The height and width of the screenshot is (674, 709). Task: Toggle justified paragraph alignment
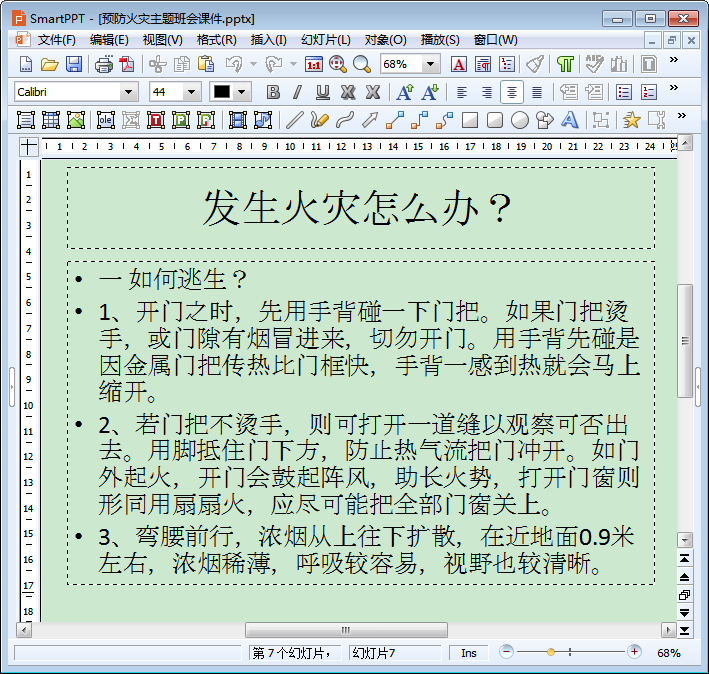pos(537,92)
